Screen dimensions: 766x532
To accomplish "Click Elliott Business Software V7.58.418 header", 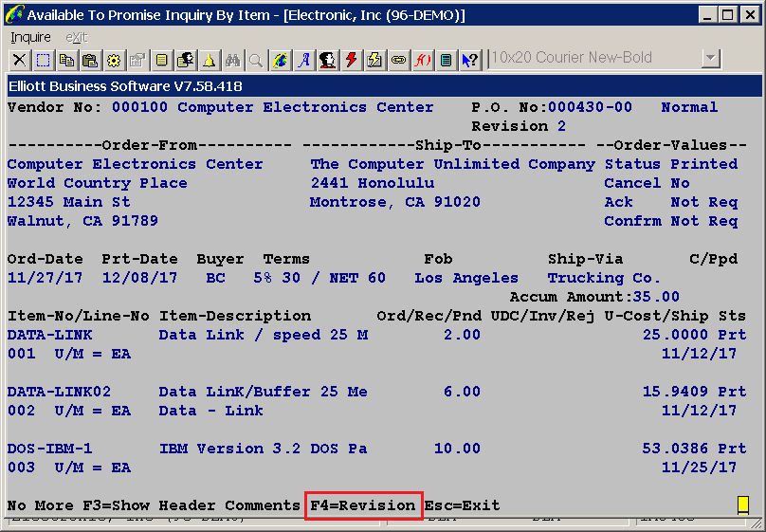I will [x=125, y=86].
